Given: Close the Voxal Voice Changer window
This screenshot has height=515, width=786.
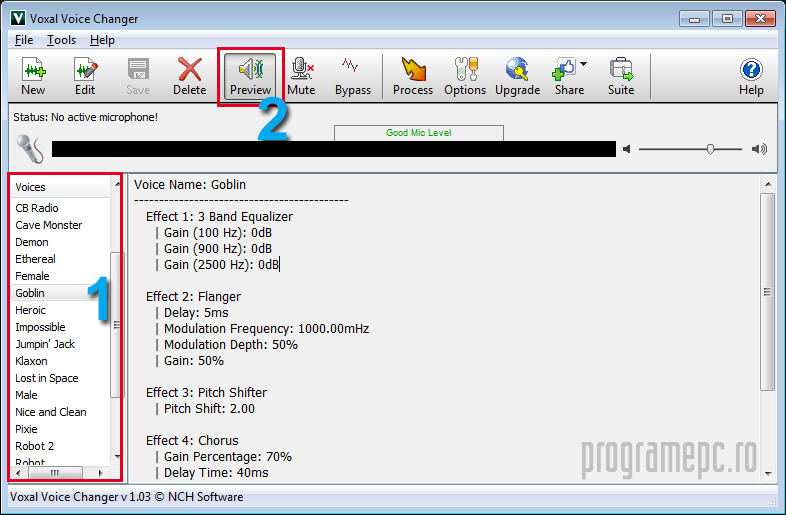Looking at the screenshot, I should 760,19.
